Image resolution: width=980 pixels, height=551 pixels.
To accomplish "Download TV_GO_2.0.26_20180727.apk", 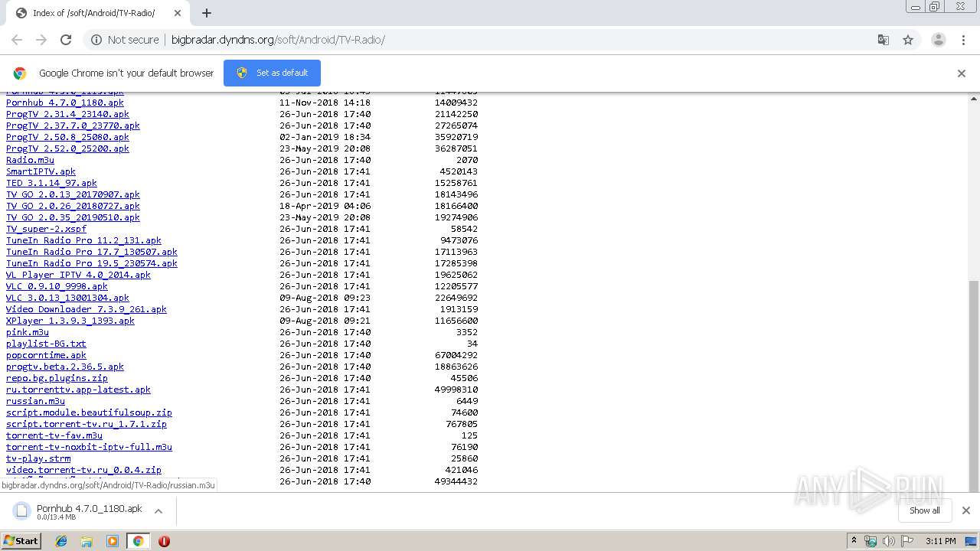I will [73, 206].
